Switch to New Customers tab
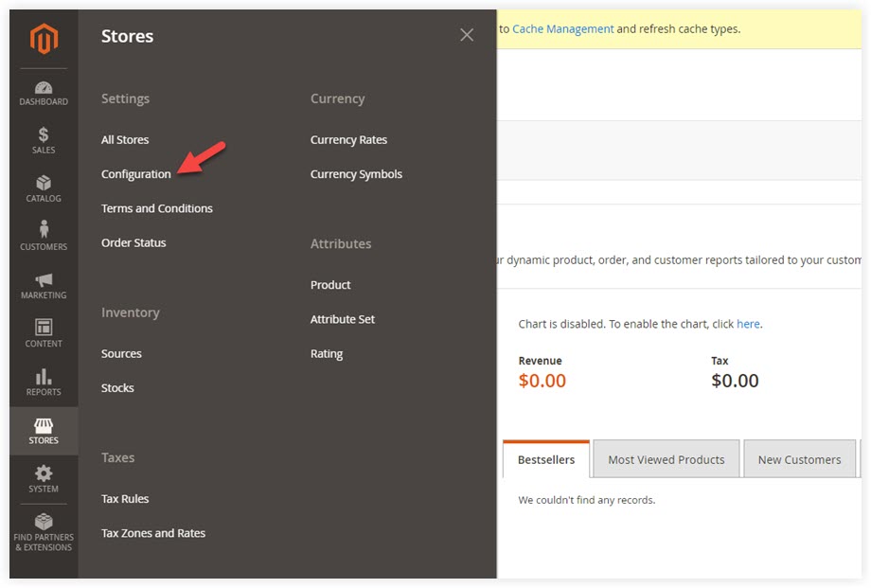Image resolution: width=871 pixels, height=588 pixels. (x=799, y=459)
